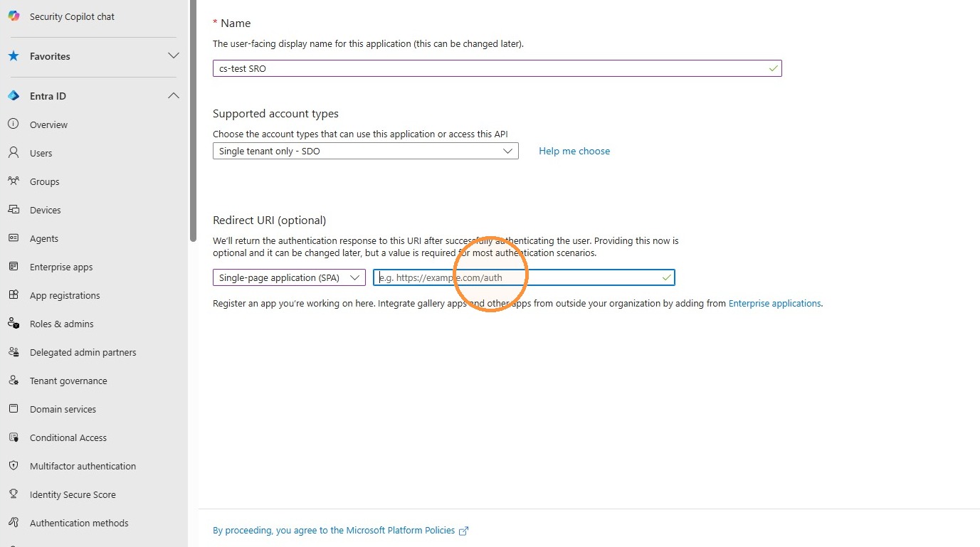Click the Roles & admins icon
The height and width of the screenshot is (547, 980).
(x=14, y=324)
